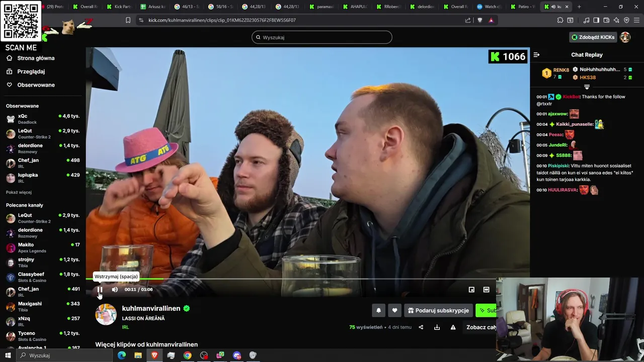The image size is (644, 362).
Task: Open strojny recommended channel
Action: click(42, 262)
